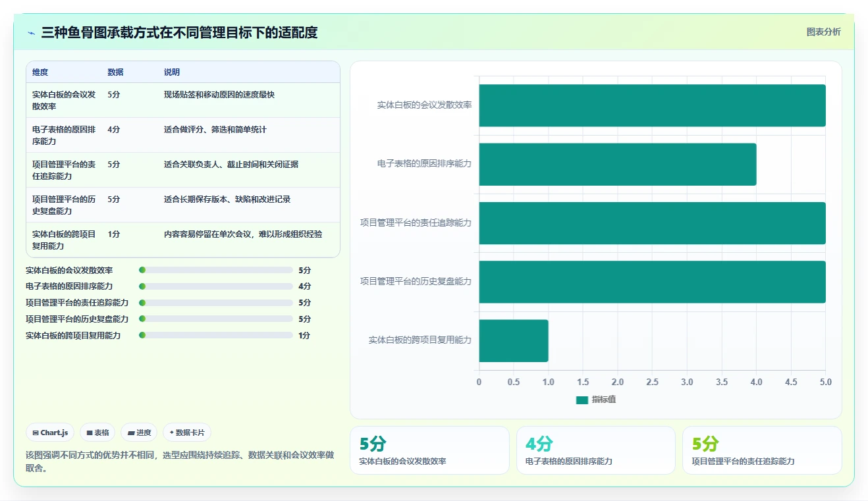Click the x-axis label 2.5
Viewport: 868px width, 501px height.
point(652,382)
